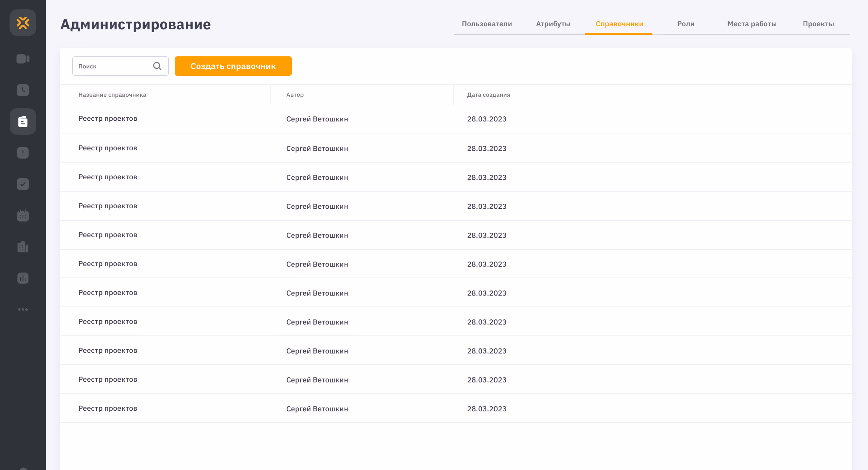Open the clock sidebar icon
The image size is (868, 470).
pyautogui.click(x=23, y=90)
